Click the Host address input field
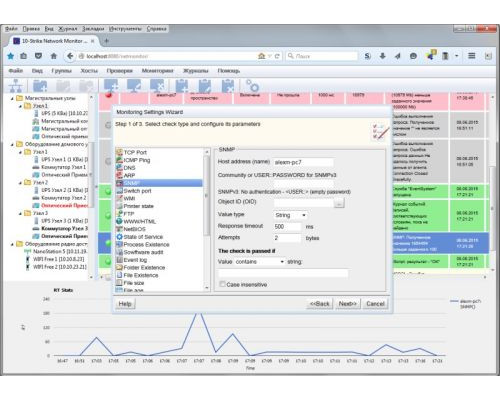 (x=303, y=162)
